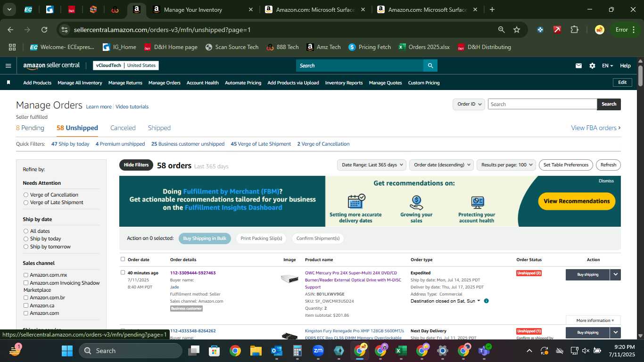
Task: Open the Pricing Fetch bookmark
Action: [370, 47]
